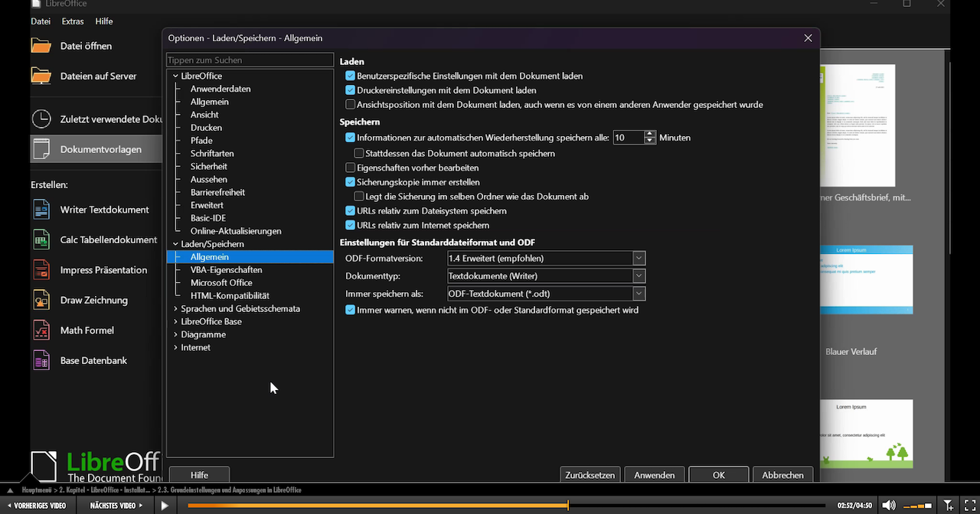The image size is (980, 514).
Task: Collapse the LibreOffice tree node
Action: coord(175,76)
